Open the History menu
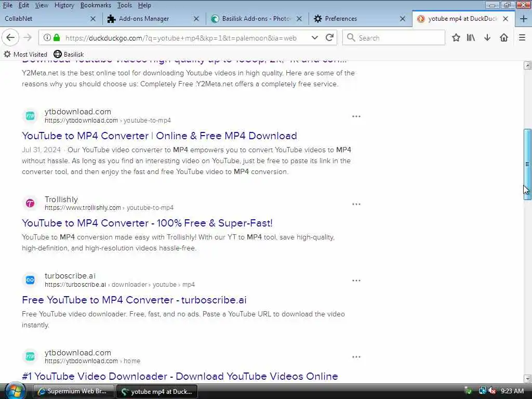Viewport: 532px width, 399px height. point(64,5)
